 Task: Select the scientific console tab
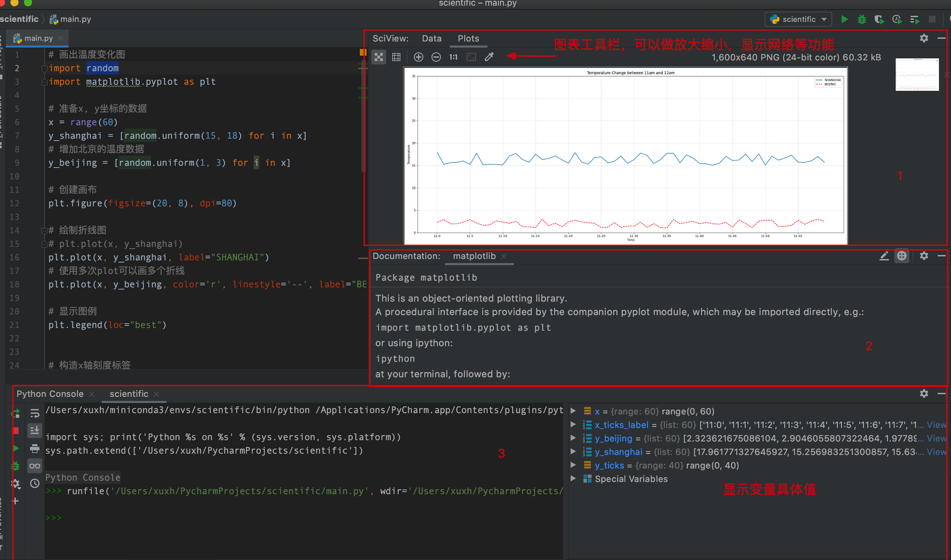point(129,394)
